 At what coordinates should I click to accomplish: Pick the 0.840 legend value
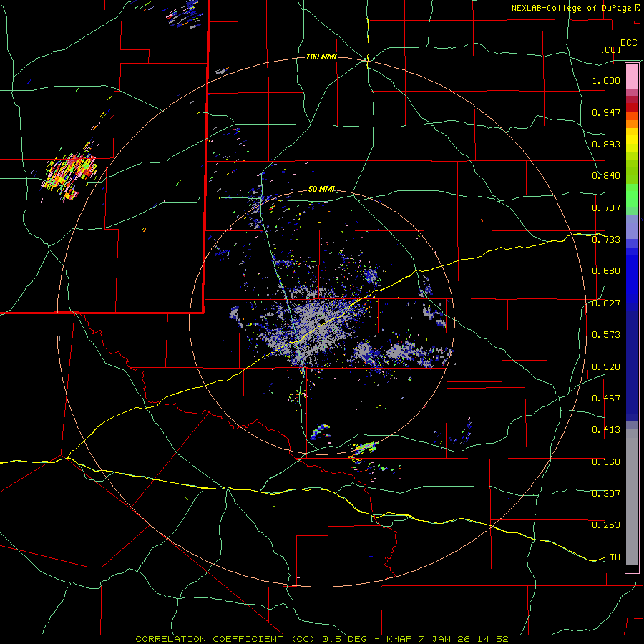(x=606, y=176)
